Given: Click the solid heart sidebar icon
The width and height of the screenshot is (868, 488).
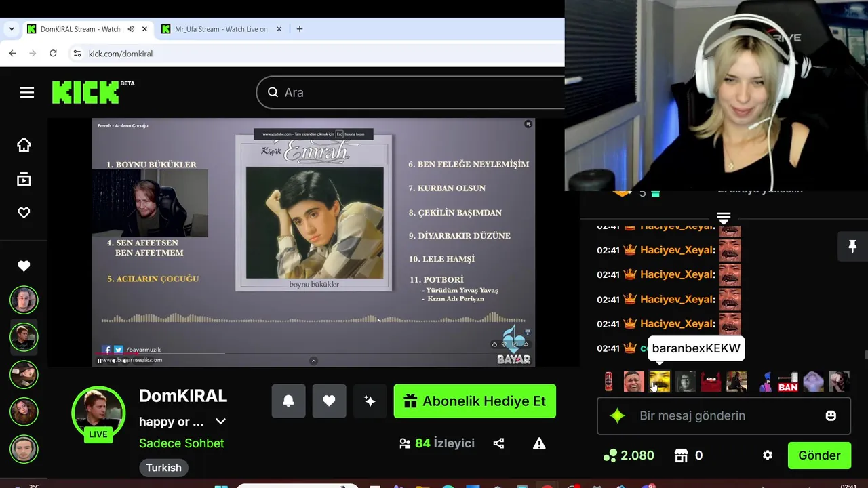Looking at the screenshot, I should pyautogui.click(x=24, y=266).
